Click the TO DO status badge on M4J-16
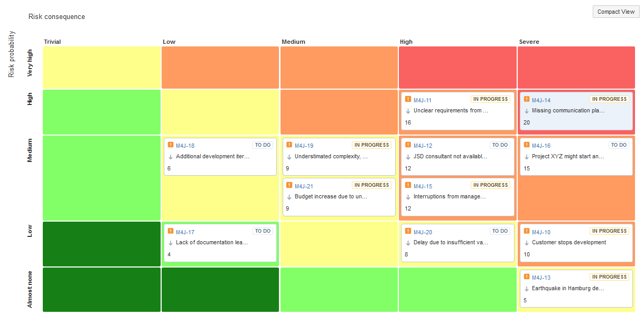644x315 pixels. pyautogui.click(x=619, y=145)
